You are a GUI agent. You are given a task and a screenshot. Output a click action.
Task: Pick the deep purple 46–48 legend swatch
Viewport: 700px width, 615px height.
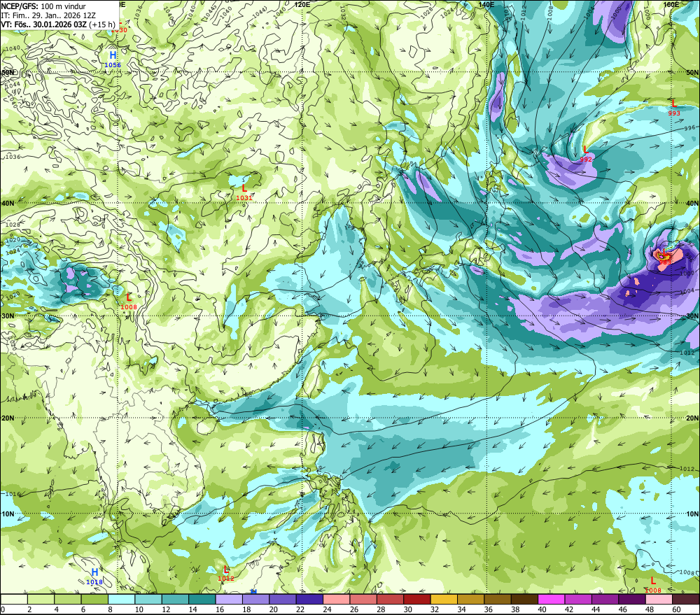[631, 599]
